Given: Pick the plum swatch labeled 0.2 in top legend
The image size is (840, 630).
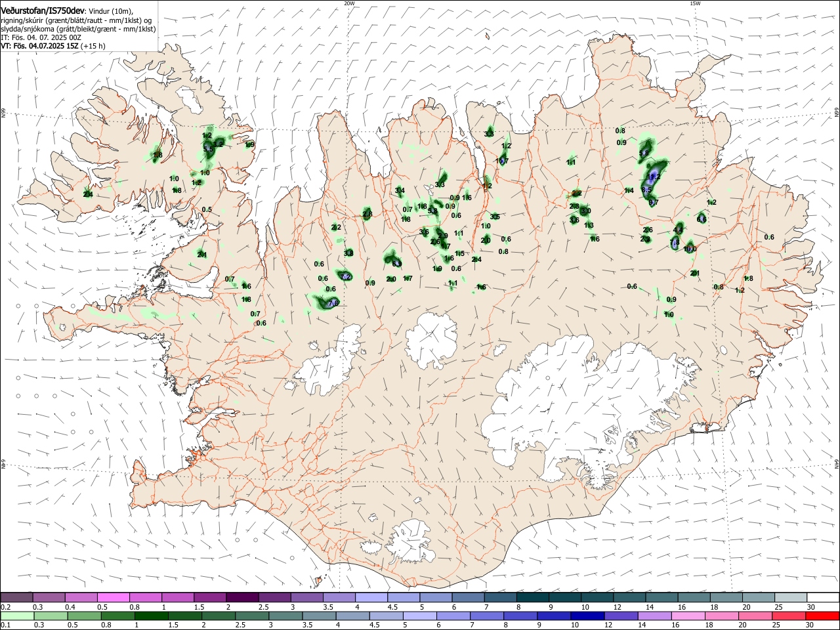Looking at the screenshot, I should point(17,597).
